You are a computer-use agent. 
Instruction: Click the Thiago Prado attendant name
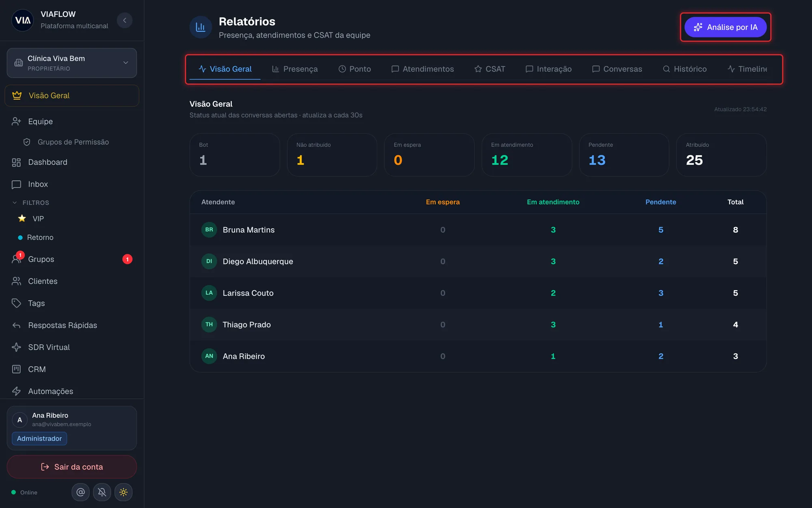point(246,325)
